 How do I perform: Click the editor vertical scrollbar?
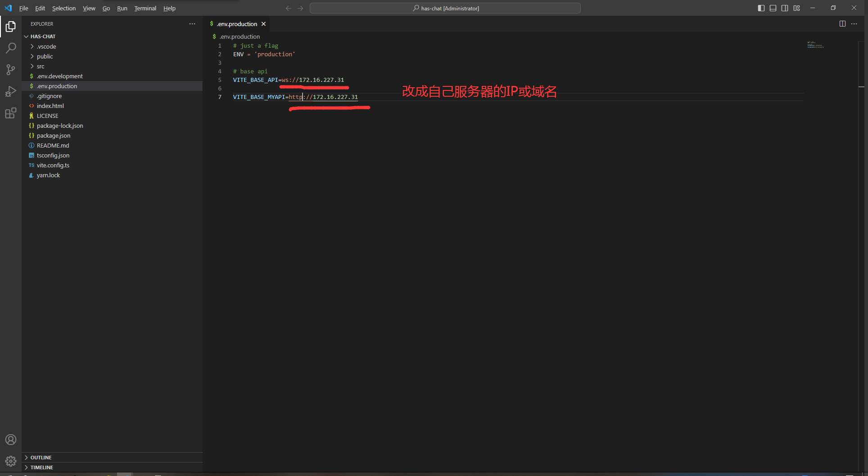(861, 256)
